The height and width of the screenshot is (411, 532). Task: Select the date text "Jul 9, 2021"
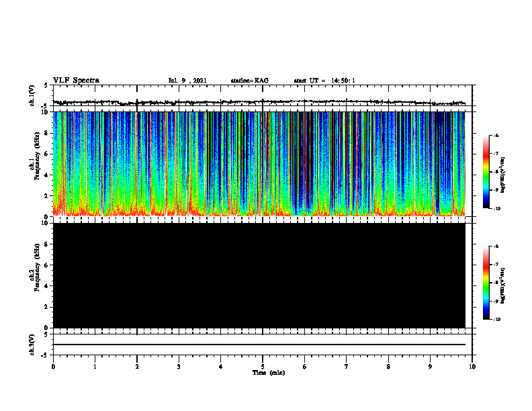(x=187, y=81)
